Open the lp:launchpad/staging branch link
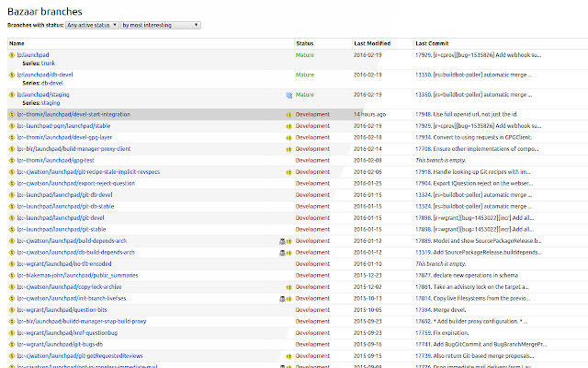This screenshot has width=588, height=368. (x=43, y=95)
